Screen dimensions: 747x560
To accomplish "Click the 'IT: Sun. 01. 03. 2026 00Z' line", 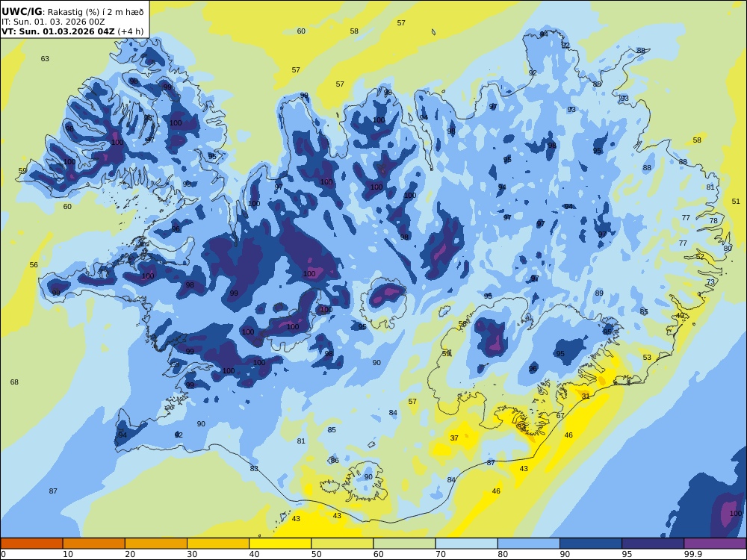I will (x=53, y=22).
